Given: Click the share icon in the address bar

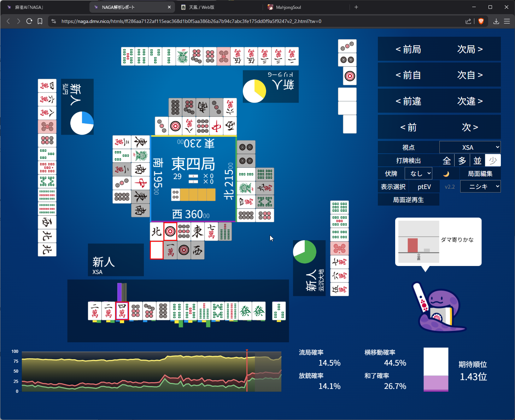Looking at the screenshot, I should (468, 21).
